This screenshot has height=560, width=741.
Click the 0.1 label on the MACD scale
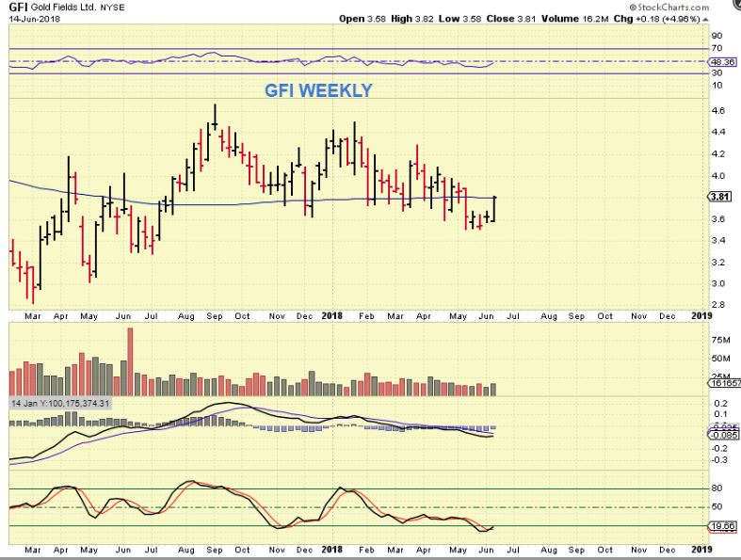point(720,414)
